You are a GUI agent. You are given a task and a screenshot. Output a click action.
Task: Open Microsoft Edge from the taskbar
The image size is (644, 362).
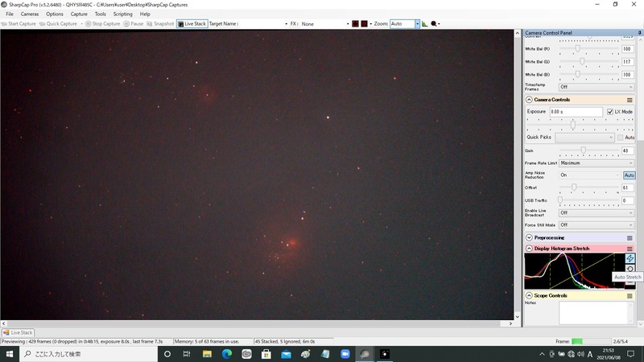226,354
